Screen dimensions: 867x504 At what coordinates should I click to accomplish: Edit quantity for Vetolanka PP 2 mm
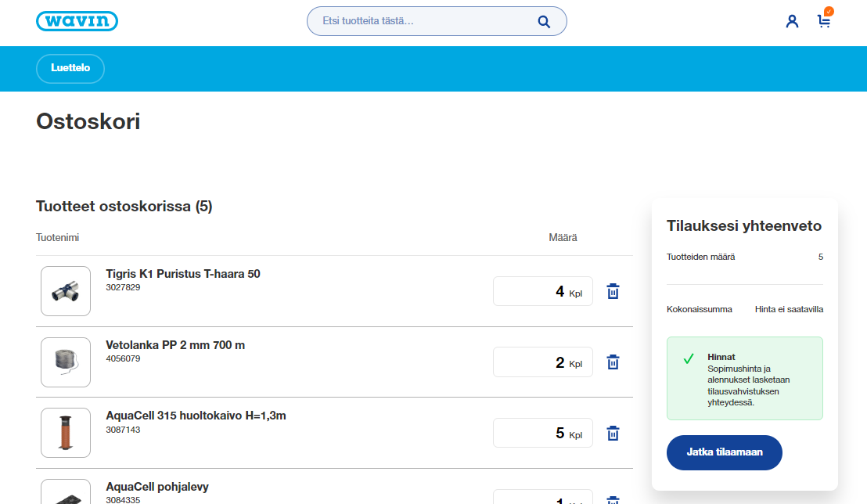pos(542,362)
